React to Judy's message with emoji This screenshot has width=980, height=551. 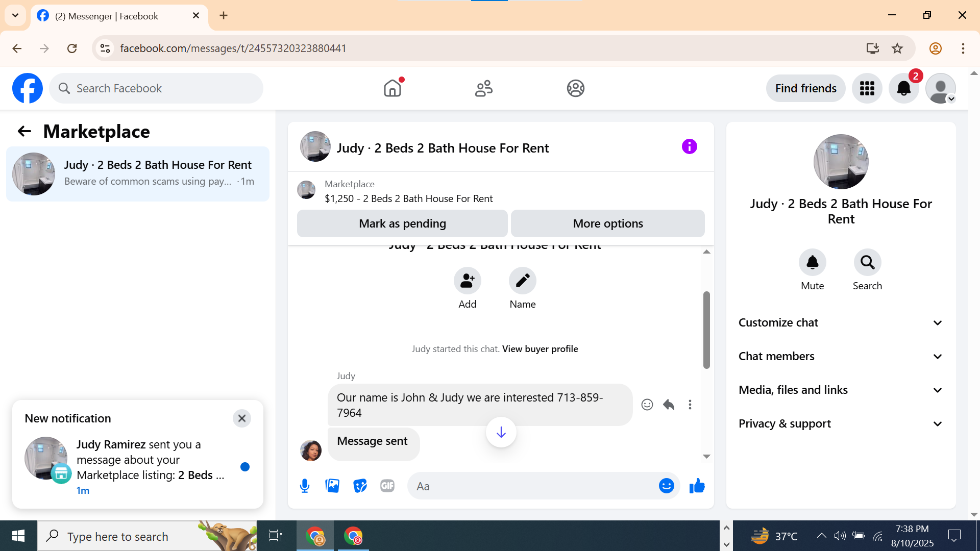647,405
